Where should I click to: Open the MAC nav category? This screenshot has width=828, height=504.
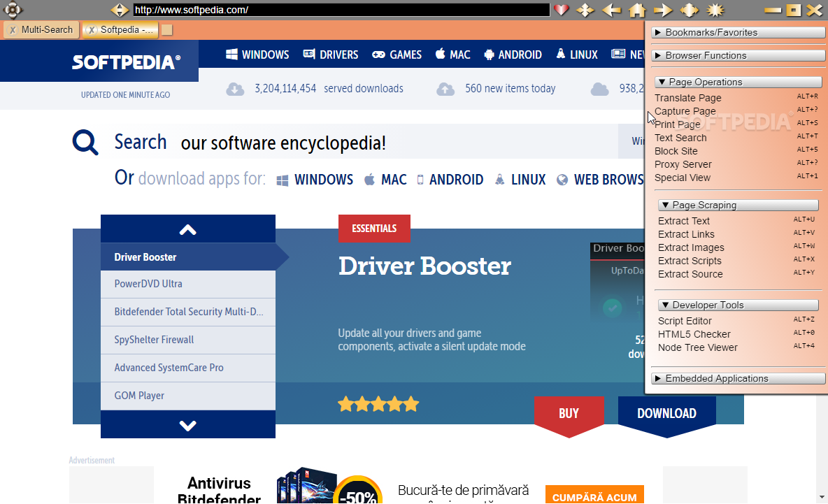(x=452, y=55)
